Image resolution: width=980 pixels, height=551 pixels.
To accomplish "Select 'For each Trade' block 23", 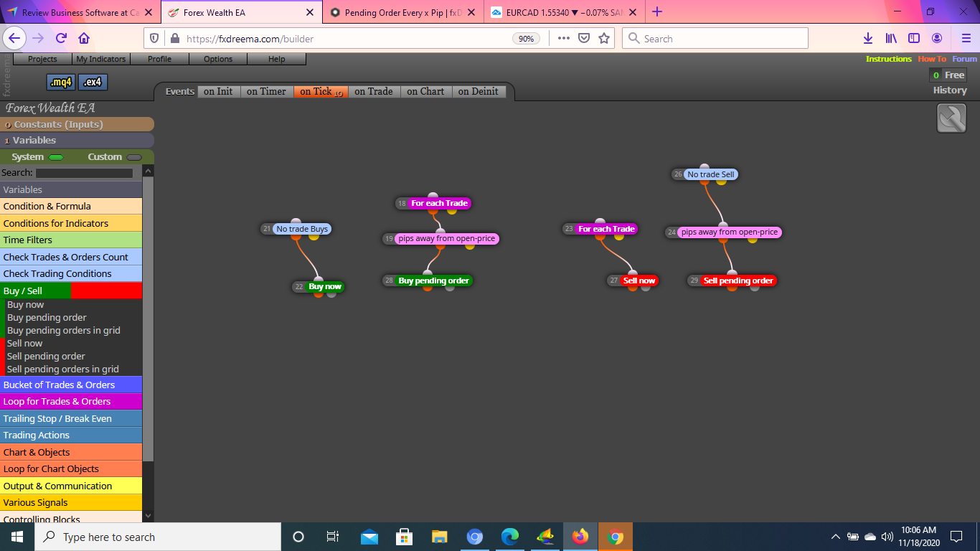I will 606,229.
